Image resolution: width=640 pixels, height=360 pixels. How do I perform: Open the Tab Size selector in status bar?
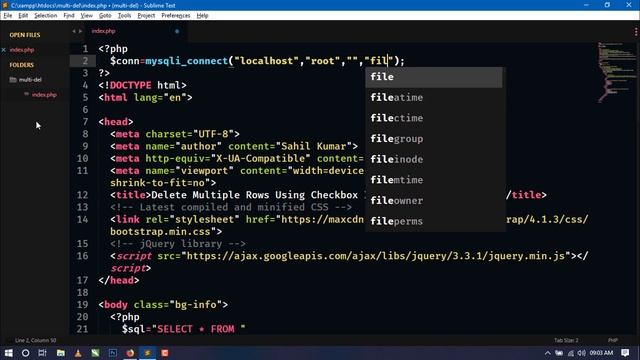(x=566, y=340)
